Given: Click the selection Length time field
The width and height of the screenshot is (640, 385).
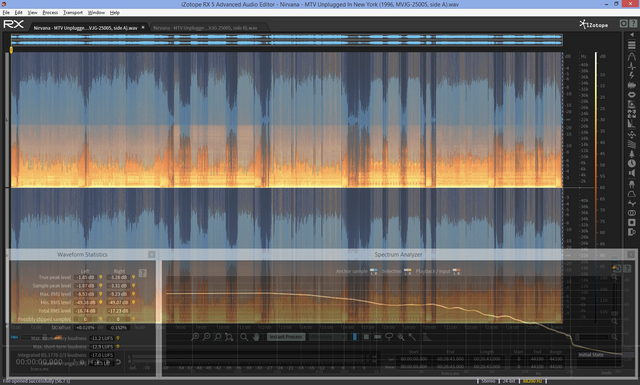Looking at the screenshot, I should pos(487,359).
